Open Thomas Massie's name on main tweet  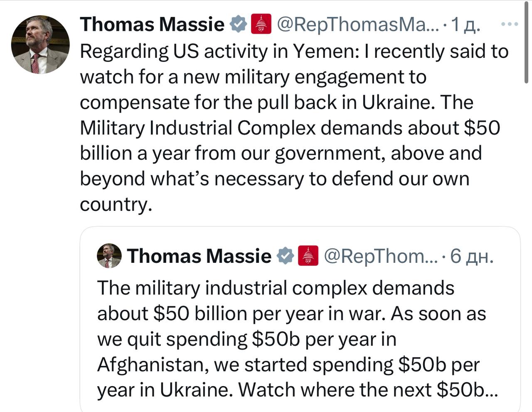[152, 24]
